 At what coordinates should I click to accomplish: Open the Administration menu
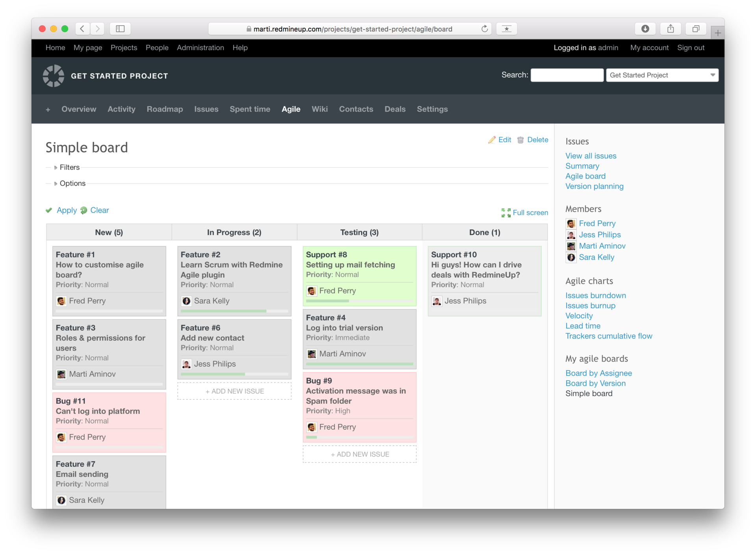(200, 48)
